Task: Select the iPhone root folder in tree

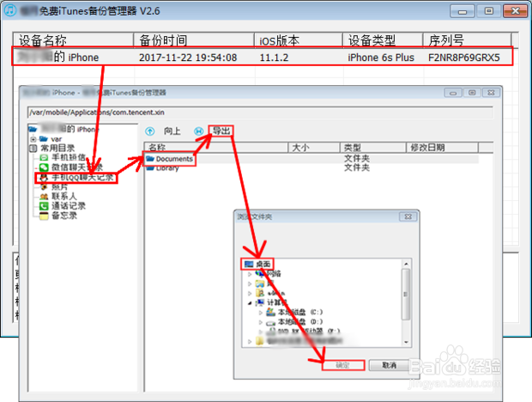Action: point(33,129)
